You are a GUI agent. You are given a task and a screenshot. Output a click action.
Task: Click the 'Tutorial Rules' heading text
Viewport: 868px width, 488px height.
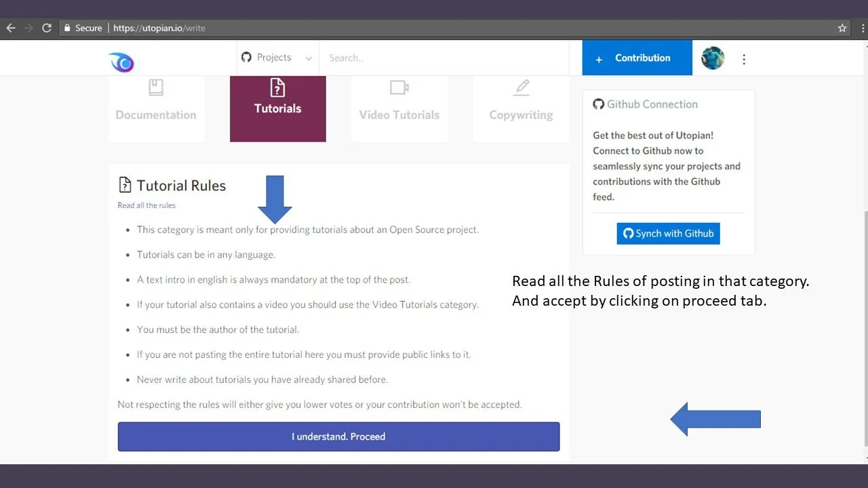(x=181, y=186)
